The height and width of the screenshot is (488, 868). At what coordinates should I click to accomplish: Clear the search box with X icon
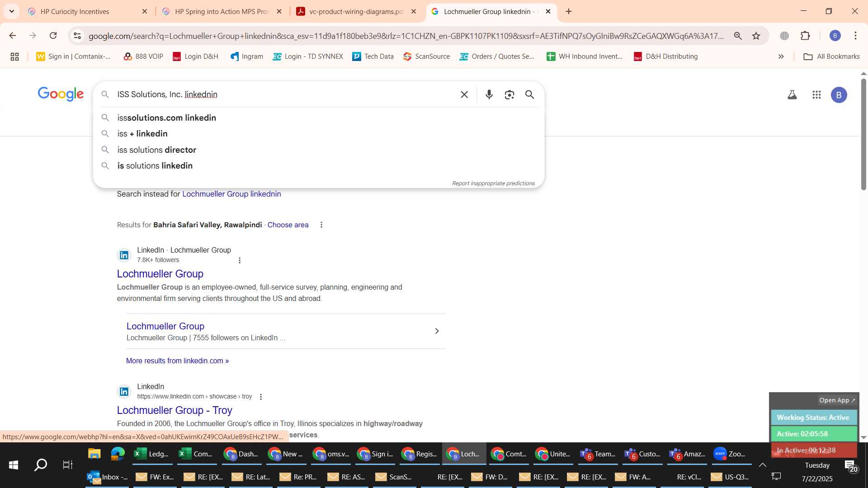(x=464, y=94)
